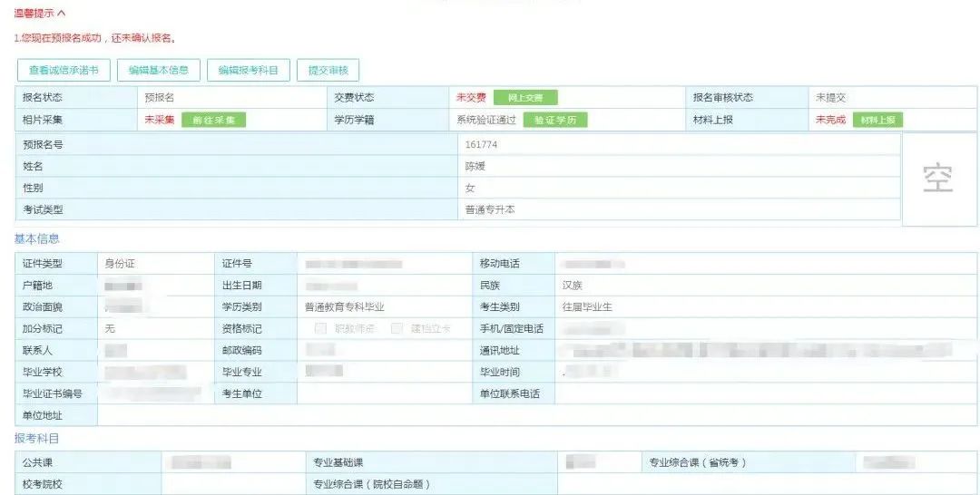This screenshot has width=980, height=495.
Task: Click the 专业基础课 label
Action: (338, 462)
